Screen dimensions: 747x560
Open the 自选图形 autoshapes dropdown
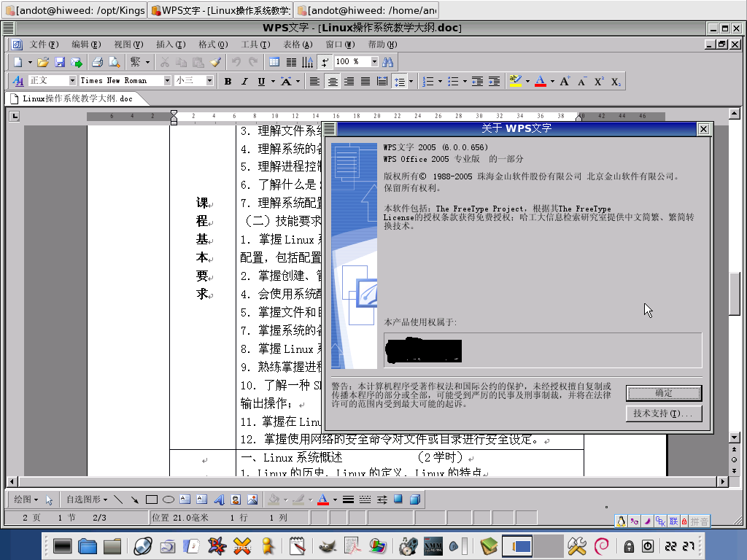click(x=86, y=499)
